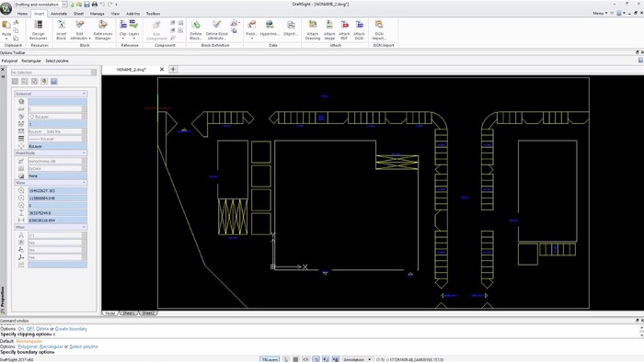Open the Home ribbon tab

[23, 14]
